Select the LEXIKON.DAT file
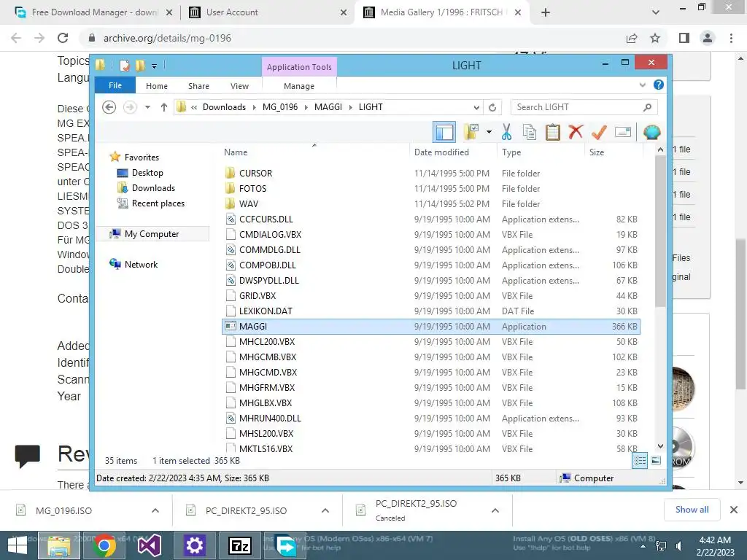Viewport: 747px width, 560px height. coord(430,311)
